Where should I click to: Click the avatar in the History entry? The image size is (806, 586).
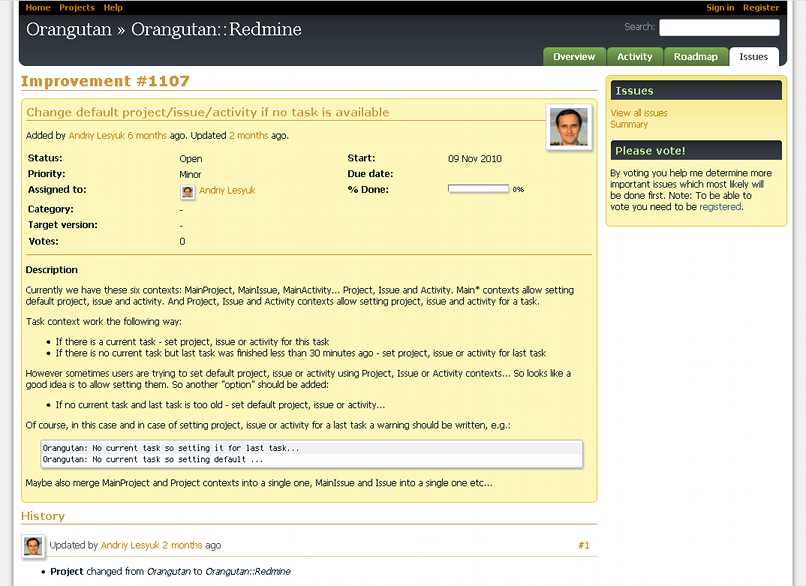coord(33,546)
